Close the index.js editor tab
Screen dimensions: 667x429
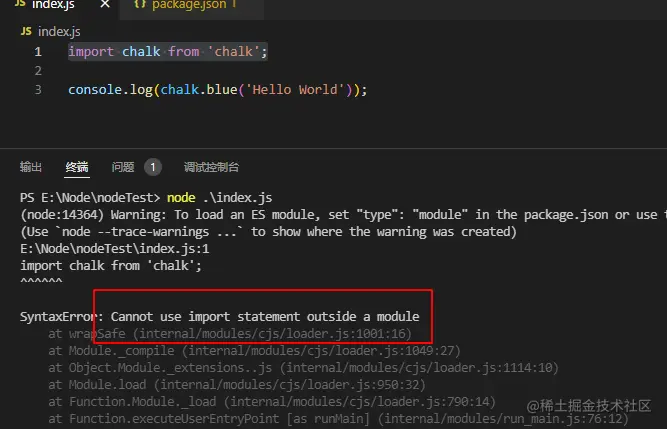point(105,4)
